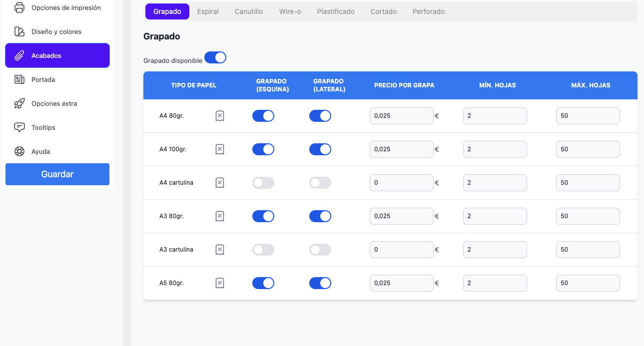
Task: Open Diseño y colores section
Action: pos(57,31)
